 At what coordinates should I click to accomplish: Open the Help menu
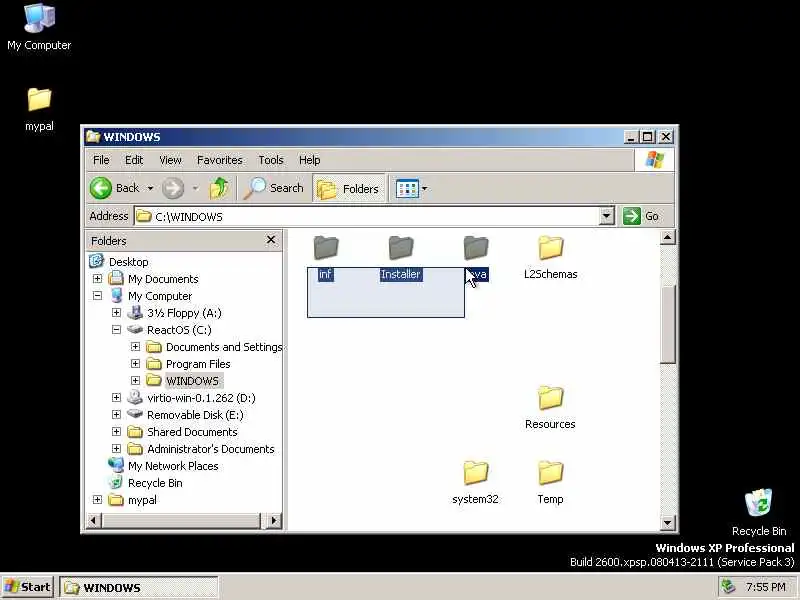(310, 160)
